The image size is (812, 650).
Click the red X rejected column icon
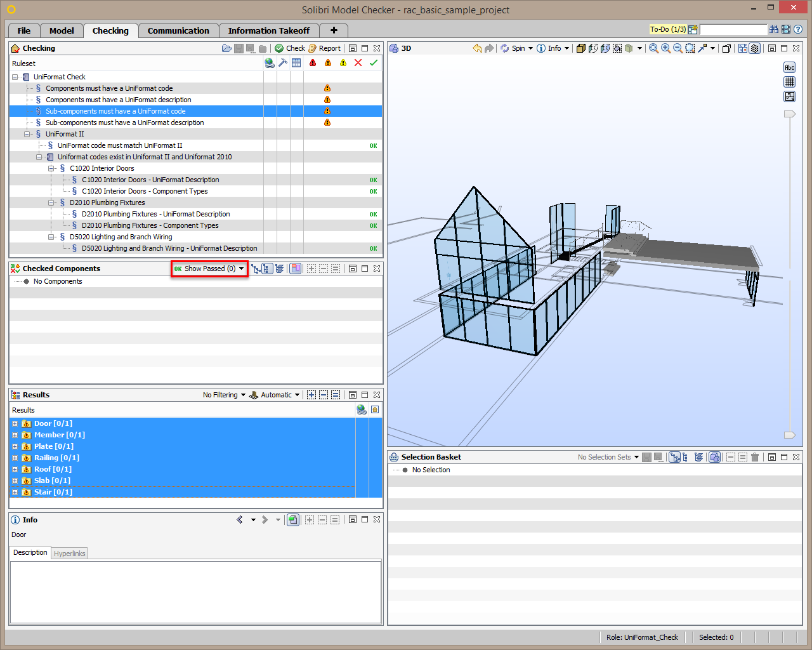point(358,63)
